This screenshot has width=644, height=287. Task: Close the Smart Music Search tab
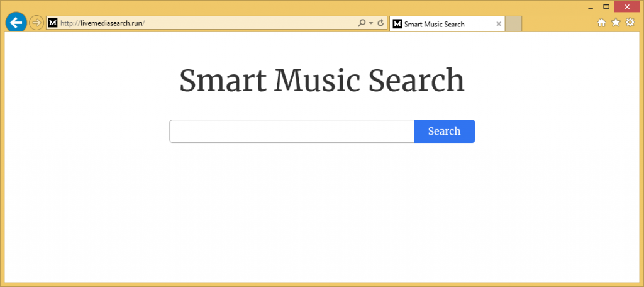499,24
